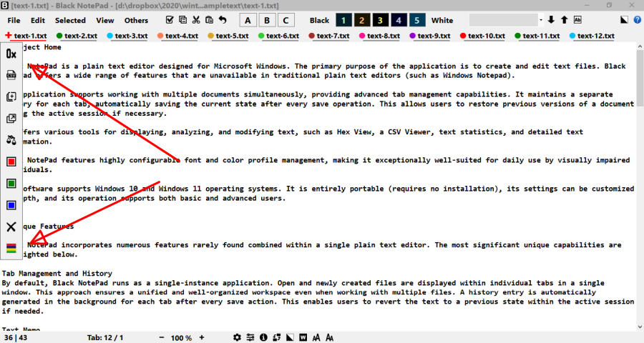Open the File menu

click(14, 20)
